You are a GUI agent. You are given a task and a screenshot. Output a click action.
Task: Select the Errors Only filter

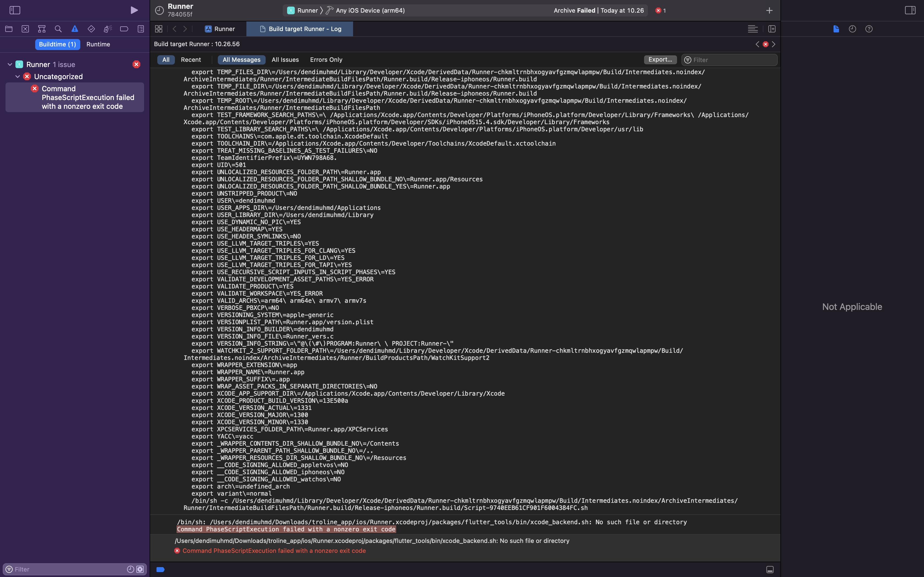tap(326, 60)
